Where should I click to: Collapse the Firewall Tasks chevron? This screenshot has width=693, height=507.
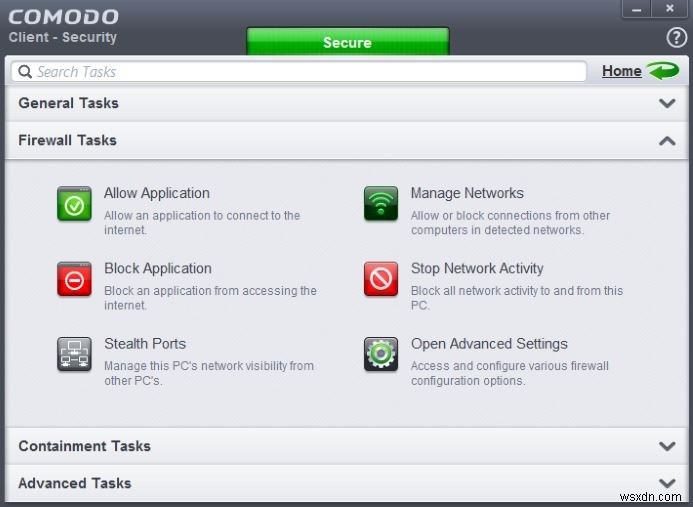[x=667, y=141]
